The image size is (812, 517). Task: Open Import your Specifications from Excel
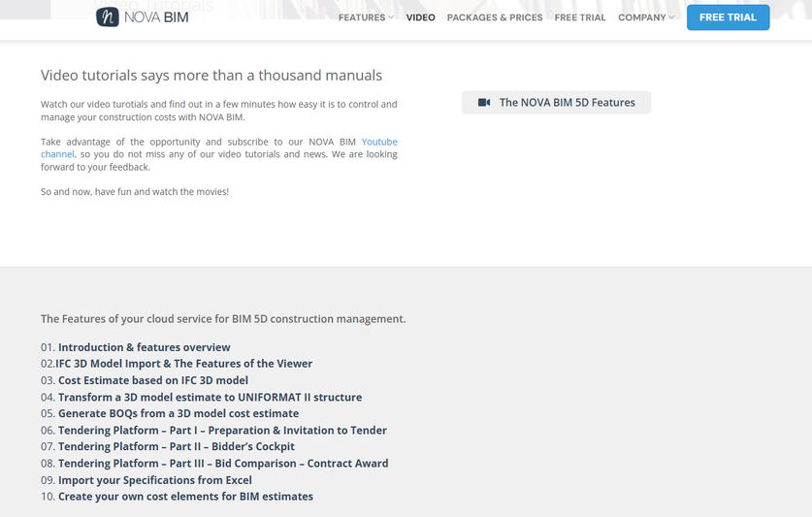pyautogui.click(x=155, y=480)
